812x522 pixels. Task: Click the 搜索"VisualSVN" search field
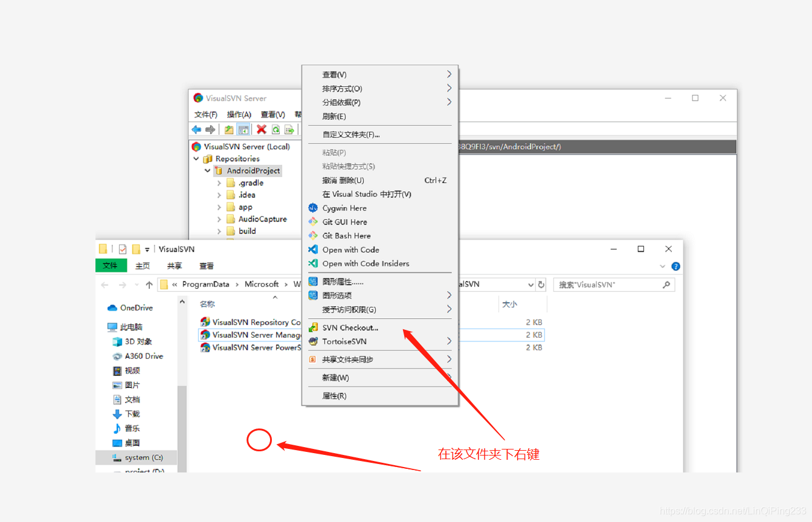pos(614,285)
